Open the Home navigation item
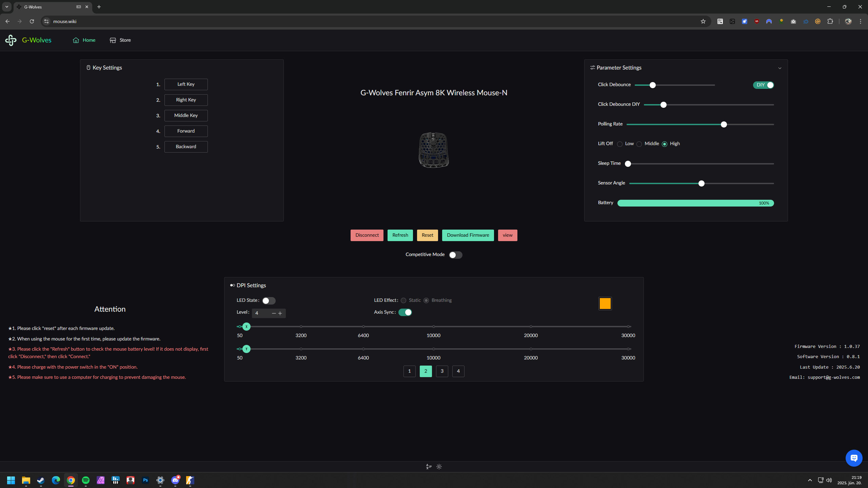This screenshot has height=488, width=868. click(x=84, y=40)
